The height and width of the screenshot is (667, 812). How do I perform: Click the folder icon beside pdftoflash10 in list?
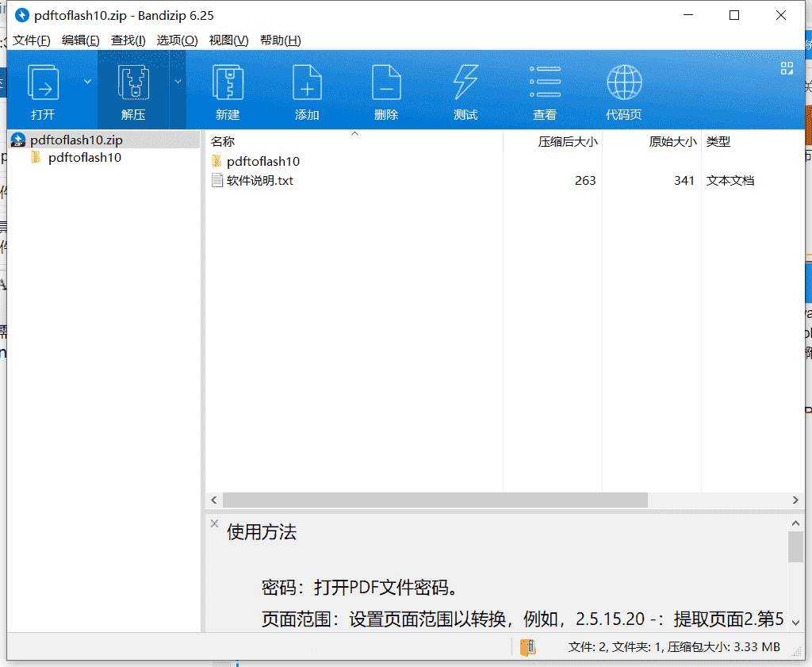tap(217, 161)
